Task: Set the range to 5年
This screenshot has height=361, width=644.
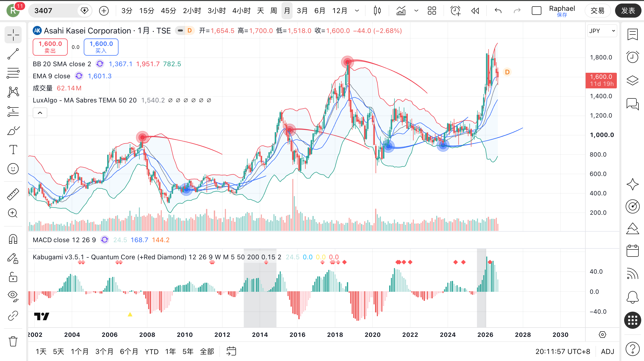Action: pos(188,351)
